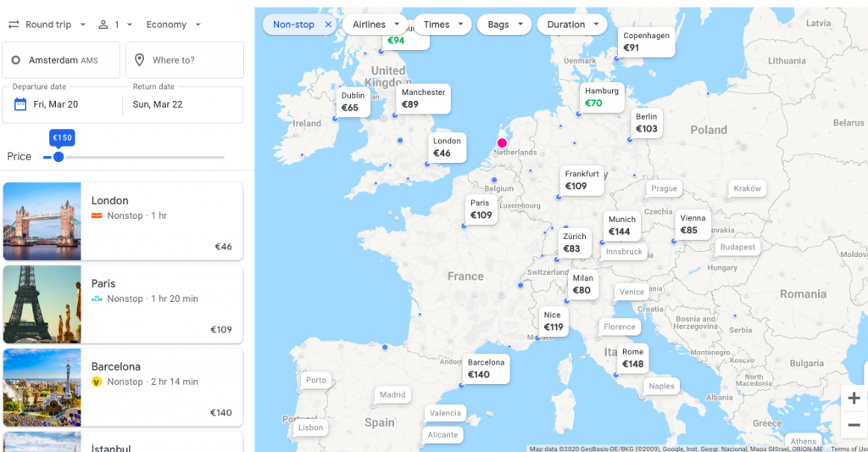Select the Vienna €85 map label
868x452 pixels.
(693, 225)
